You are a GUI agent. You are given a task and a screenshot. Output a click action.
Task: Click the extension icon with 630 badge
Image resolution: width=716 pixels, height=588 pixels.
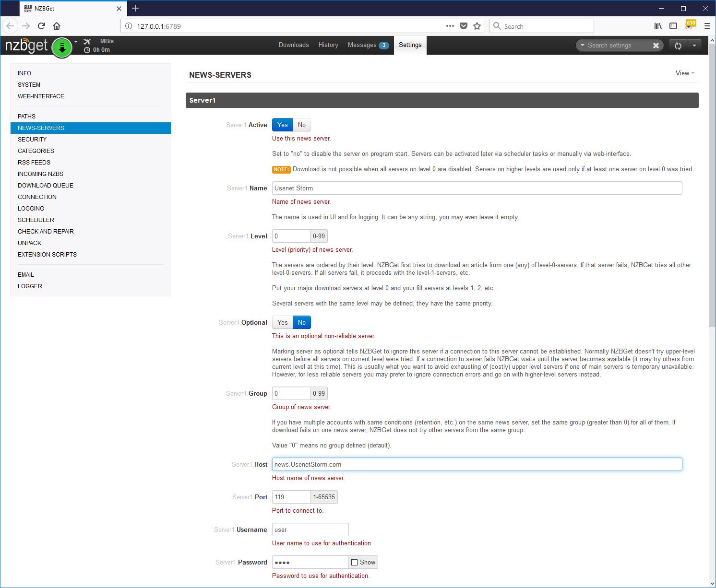[690, 25]
